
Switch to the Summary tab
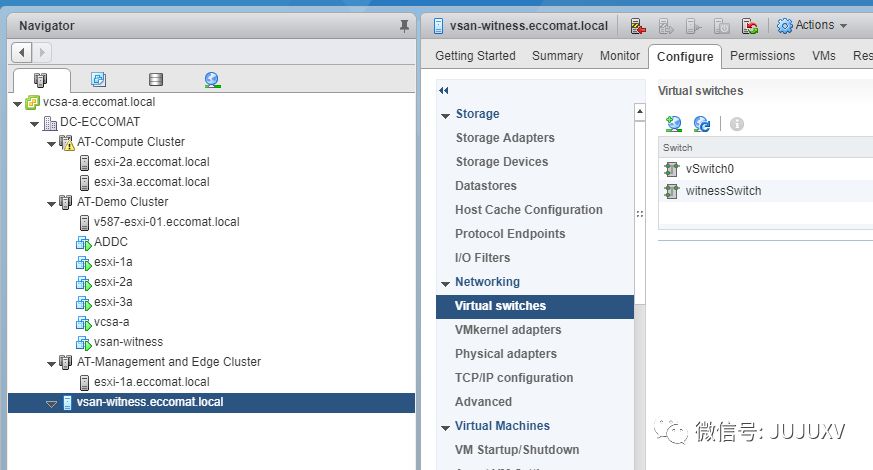pos(557,56)
